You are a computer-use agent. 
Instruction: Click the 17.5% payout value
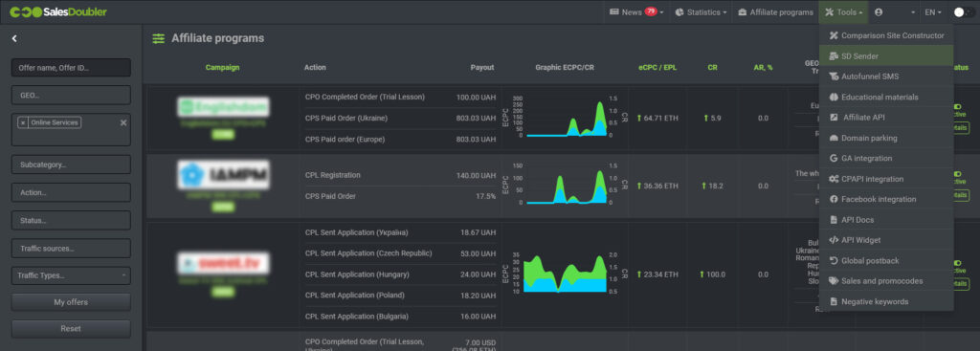(x=485, y=196)
